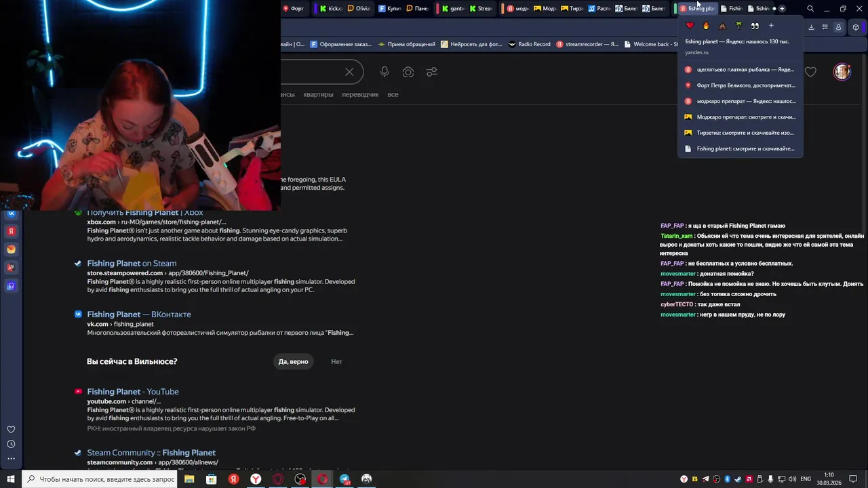Open 'Steam Community :: Fishing Planet' result
868x488 pixels.
coord(151,452)
